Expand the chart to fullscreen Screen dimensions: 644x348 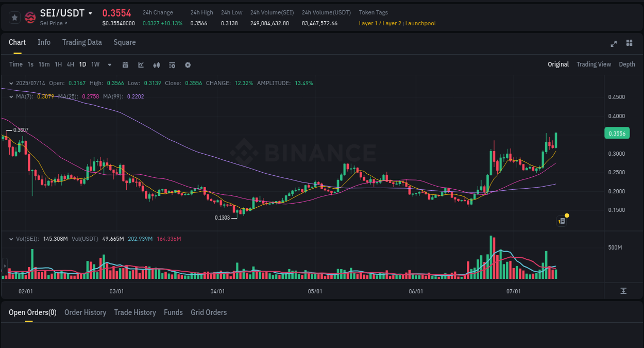pos(614,44)
